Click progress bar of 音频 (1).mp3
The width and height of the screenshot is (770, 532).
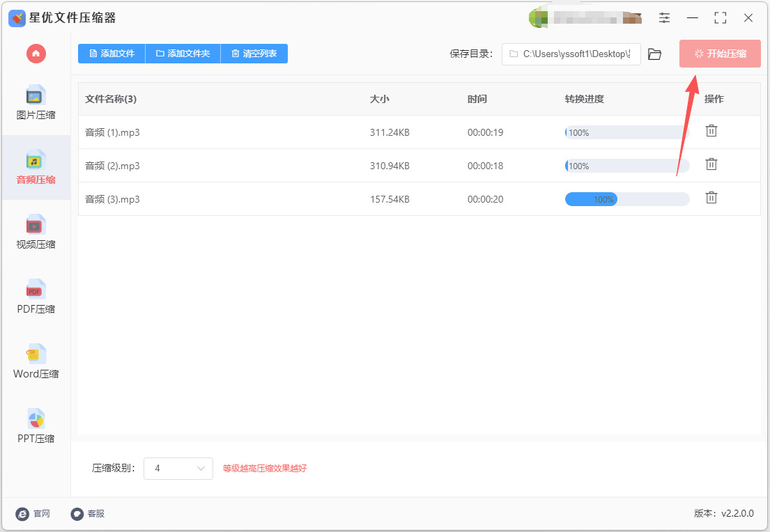627,132
